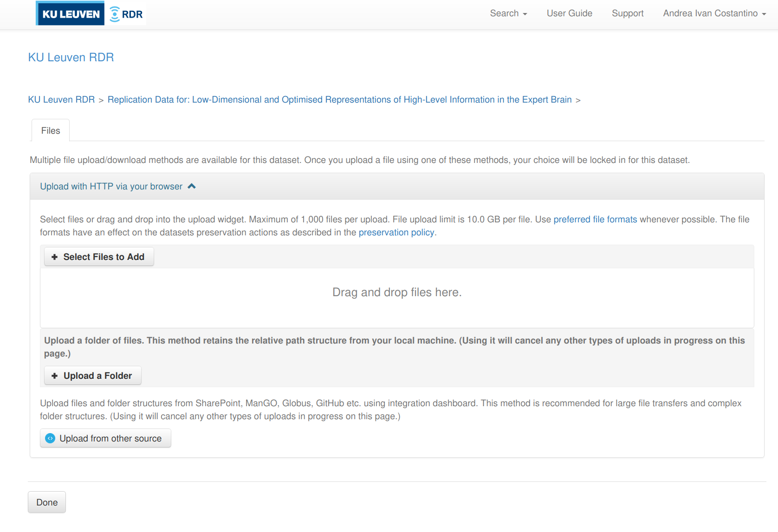The image size is (778, 532).
Task: Open the Replication Data dataset breadcrumb link
Action: [339, 100]
